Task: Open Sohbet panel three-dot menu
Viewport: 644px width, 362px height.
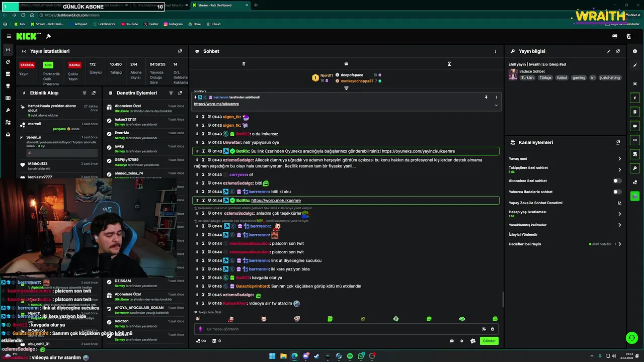Action: click(495, 51)
